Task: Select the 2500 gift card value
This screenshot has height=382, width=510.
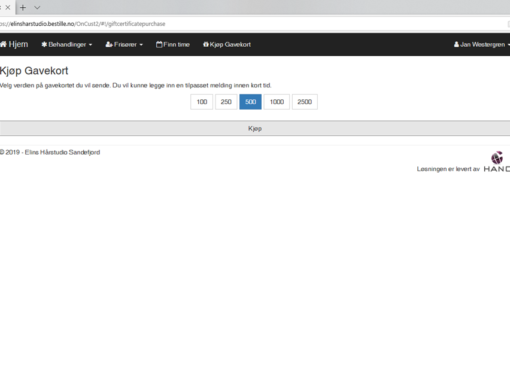Action: 305,102
